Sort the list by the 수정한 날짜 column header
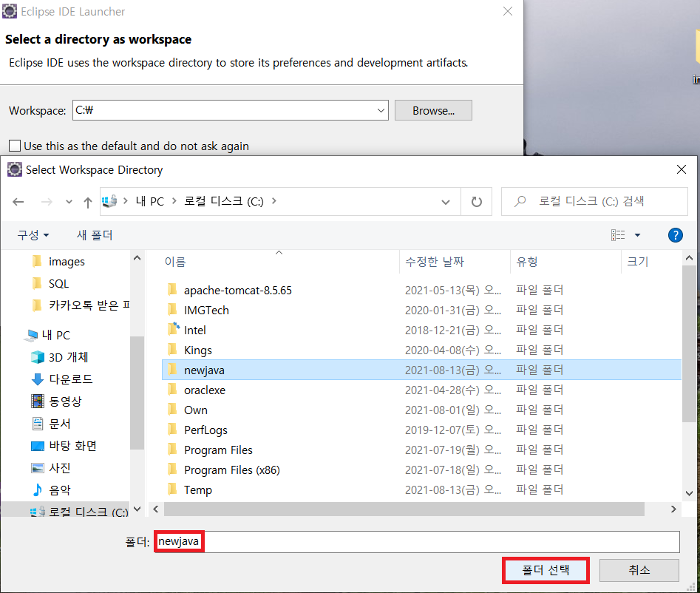700x593 pixels. point(435,262)
